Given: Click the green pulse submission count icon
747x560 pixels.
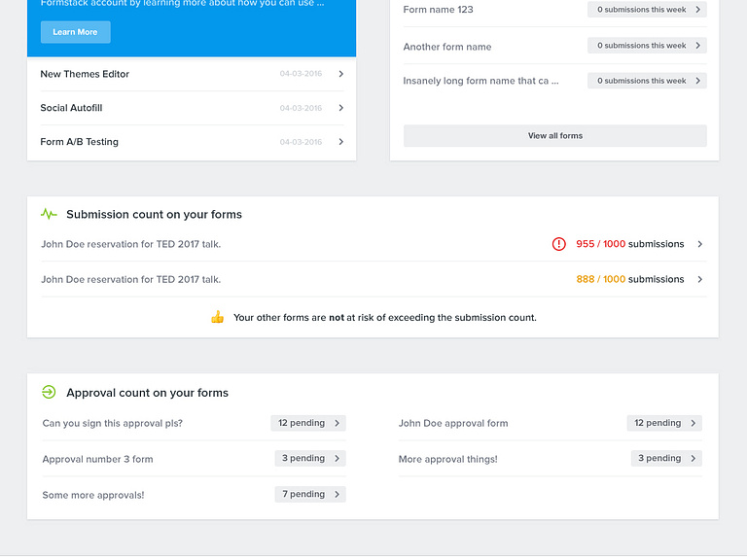Looking at the screenshot, I should (x=49, y=214).
